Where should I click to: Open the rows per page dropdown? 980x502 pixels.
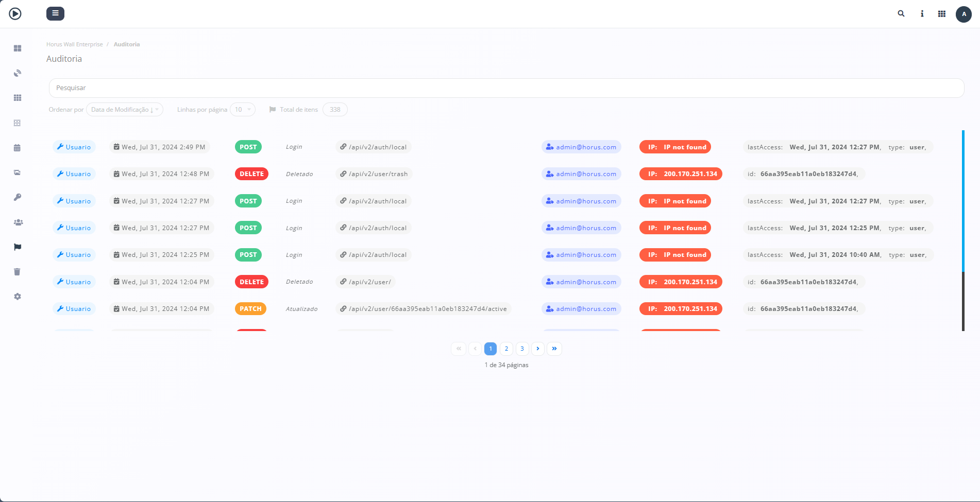click(x=242, y=110)
